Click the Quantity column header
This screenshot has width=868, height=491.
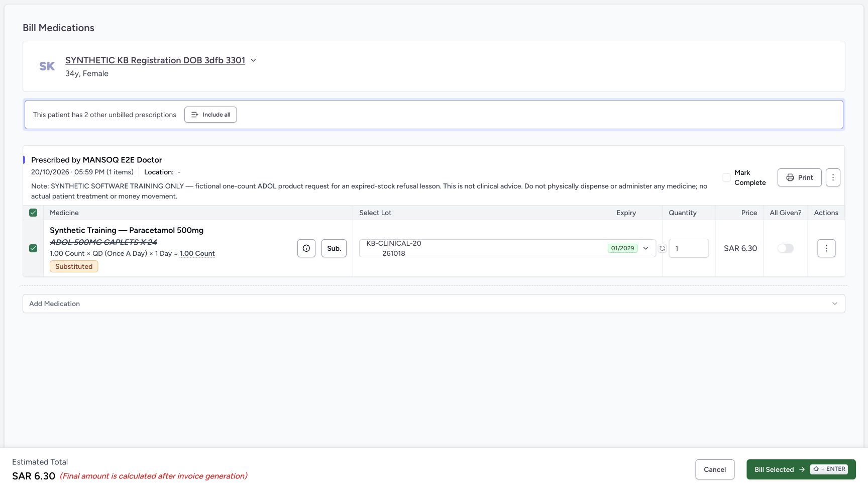[683, 213]
